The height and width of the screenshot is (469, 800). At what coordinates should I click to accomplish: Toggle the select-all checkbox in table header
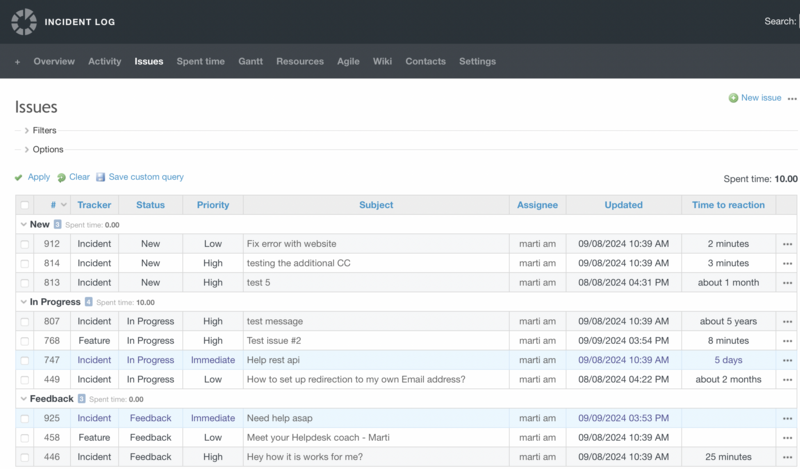25,205
